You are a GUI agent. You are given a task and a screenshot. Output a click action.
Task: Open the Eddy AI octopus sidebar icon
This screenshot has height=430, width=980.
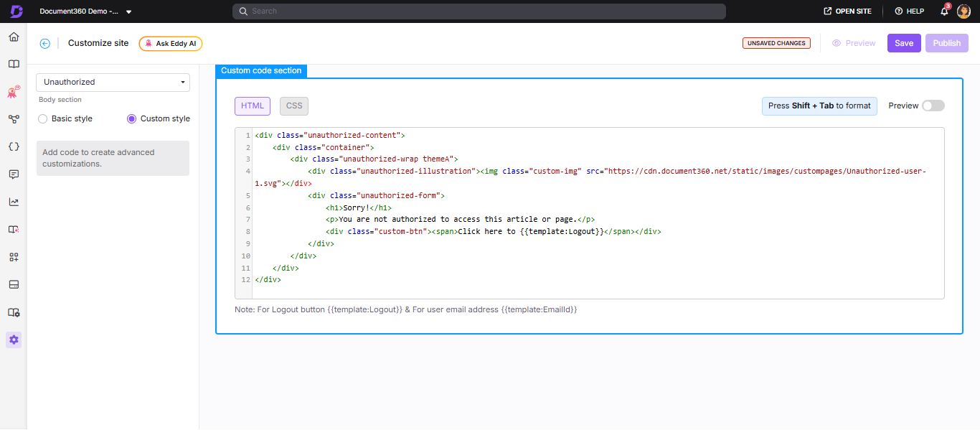tap(14, 92)
